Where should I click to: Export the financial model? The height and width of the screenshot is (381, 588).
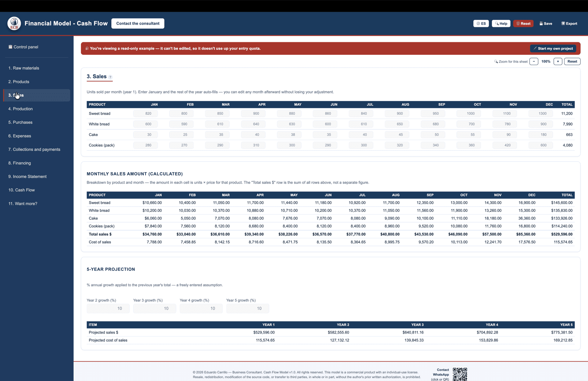coord(569,24)
